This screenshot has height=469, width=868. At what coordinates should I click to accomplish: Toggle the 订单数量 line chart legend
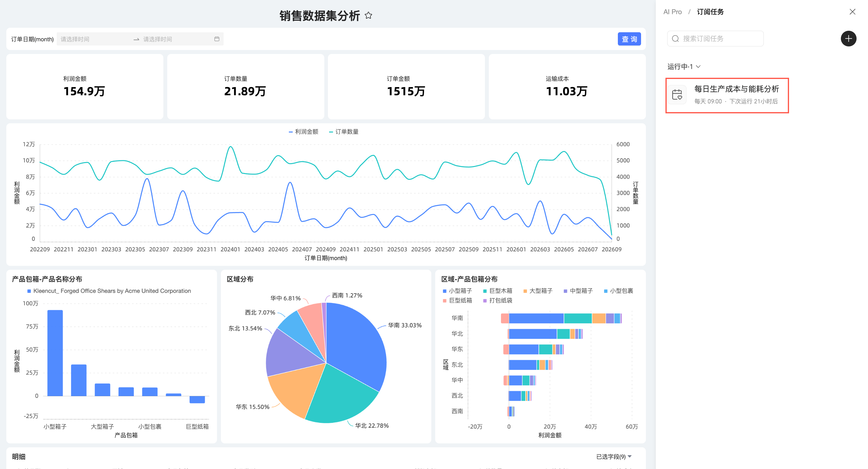344,132
